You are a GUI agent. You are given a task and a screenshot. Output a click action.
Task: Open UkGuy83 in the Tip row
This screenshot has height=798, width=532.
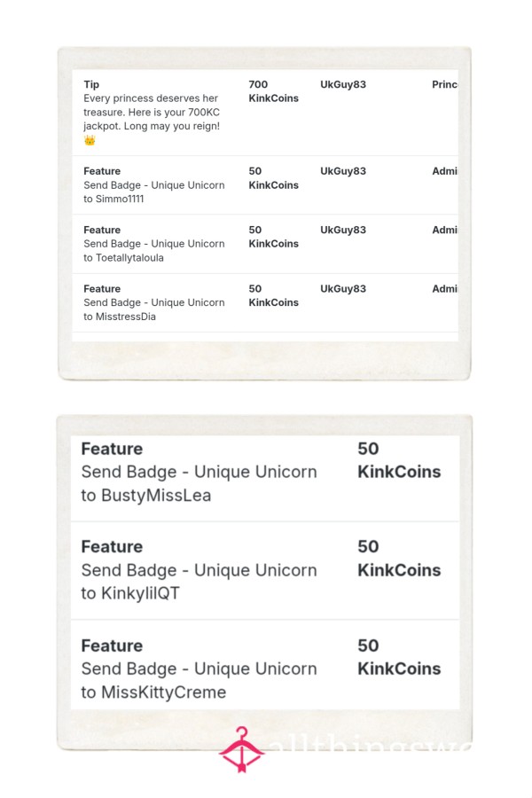343,84
